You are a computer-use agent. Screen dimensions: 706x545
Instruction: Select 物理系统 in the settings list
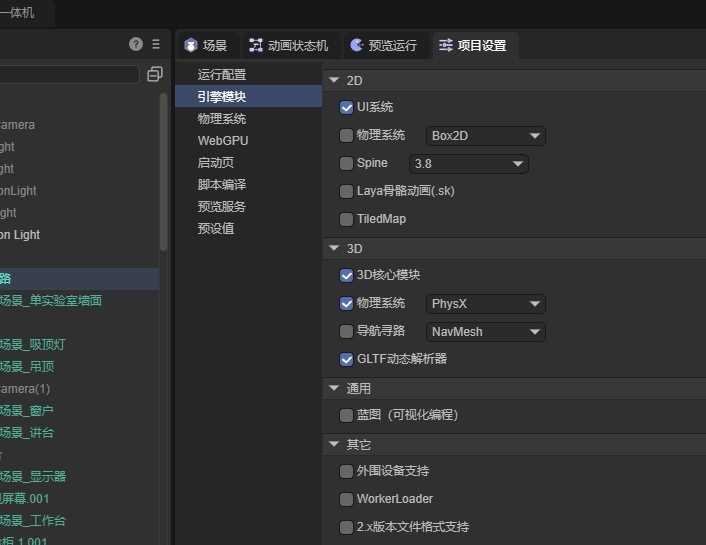point(222,119)
